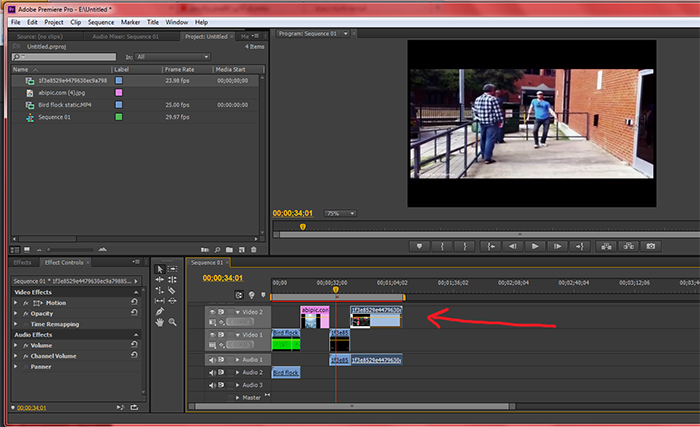Click Step Forward button
The image size is (700, 427).
pyautogui.click(x=557, y=246)
